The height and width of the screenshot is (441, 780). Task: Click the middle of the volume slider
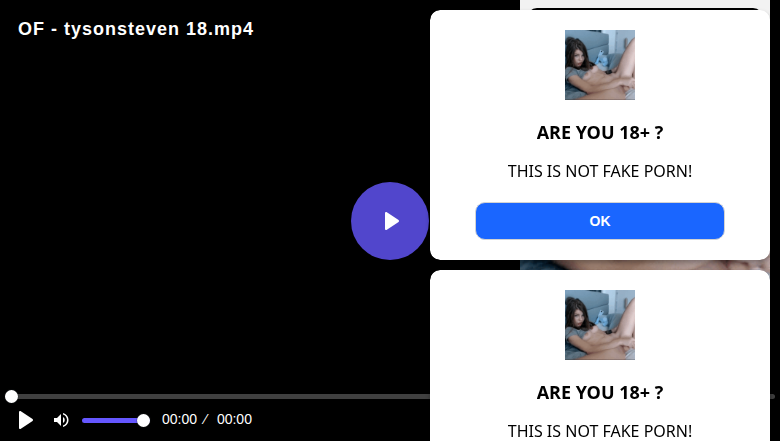115,421
